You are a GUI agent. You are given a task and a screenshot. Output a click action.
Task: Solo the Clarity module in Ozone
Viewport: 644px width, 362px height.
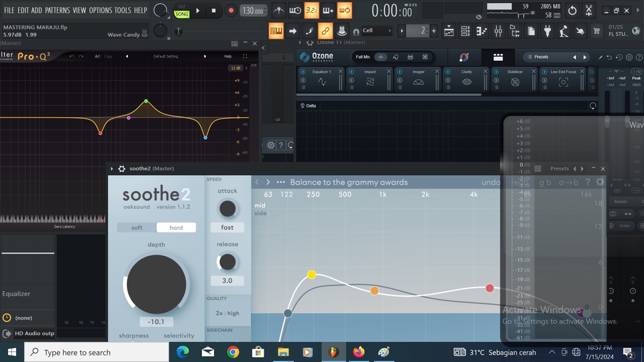(x=448, y=80)
